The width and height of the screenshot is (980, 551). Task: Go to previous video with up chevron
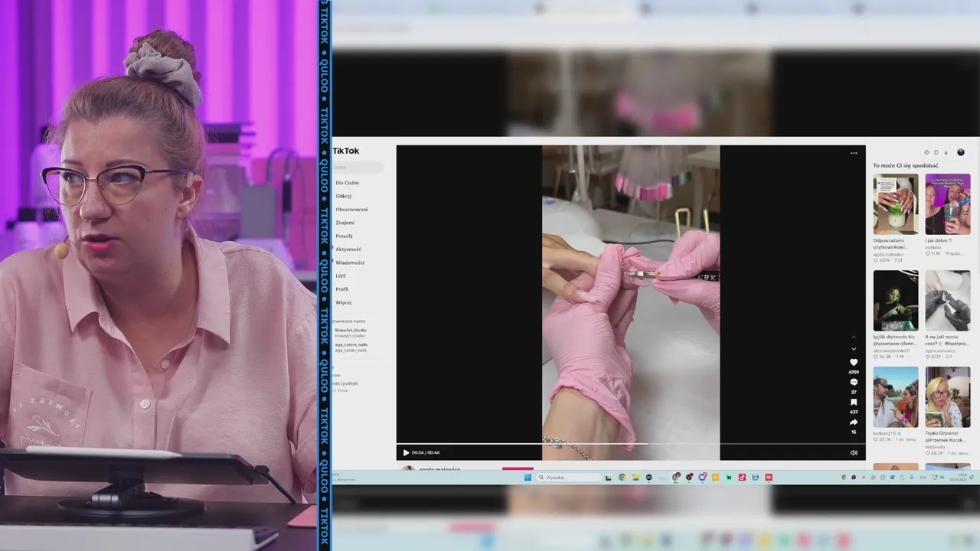pos(854,337)
